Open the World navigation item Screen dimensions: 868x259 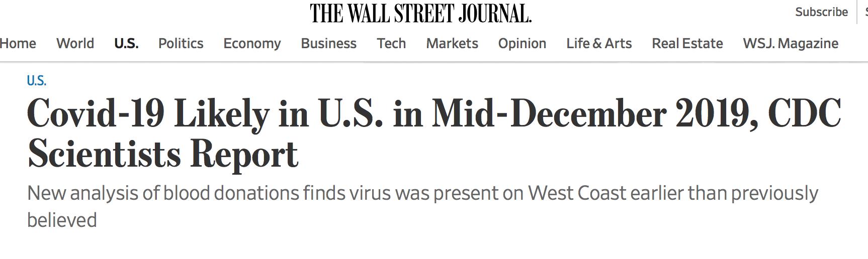click(75, 44)
